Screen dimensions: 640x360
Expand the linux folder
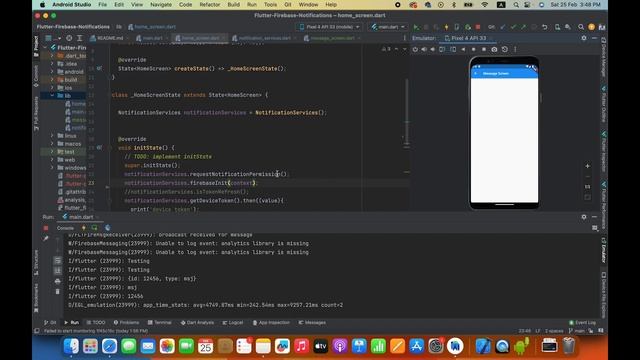click(x=52, y=136)
